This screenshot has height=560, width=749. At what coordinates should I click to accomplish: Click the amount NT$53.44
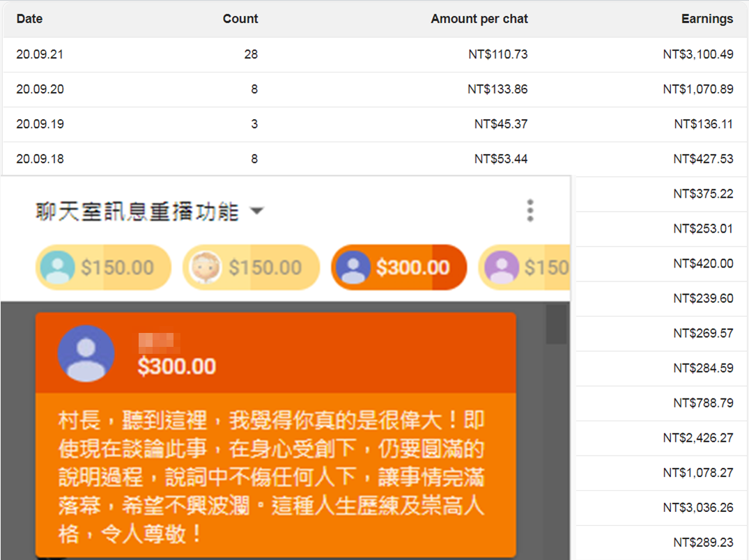click(500, 159)
